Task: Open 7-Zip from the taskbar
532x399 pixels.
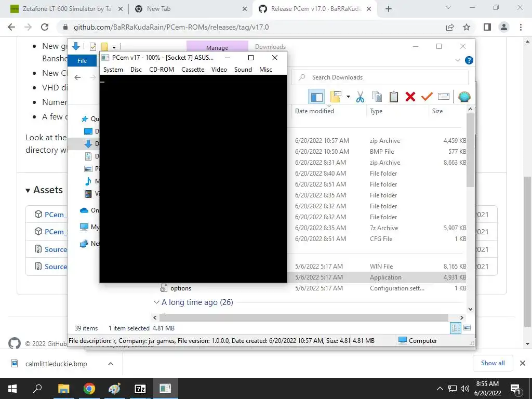Action: click(x=140, y=389)
